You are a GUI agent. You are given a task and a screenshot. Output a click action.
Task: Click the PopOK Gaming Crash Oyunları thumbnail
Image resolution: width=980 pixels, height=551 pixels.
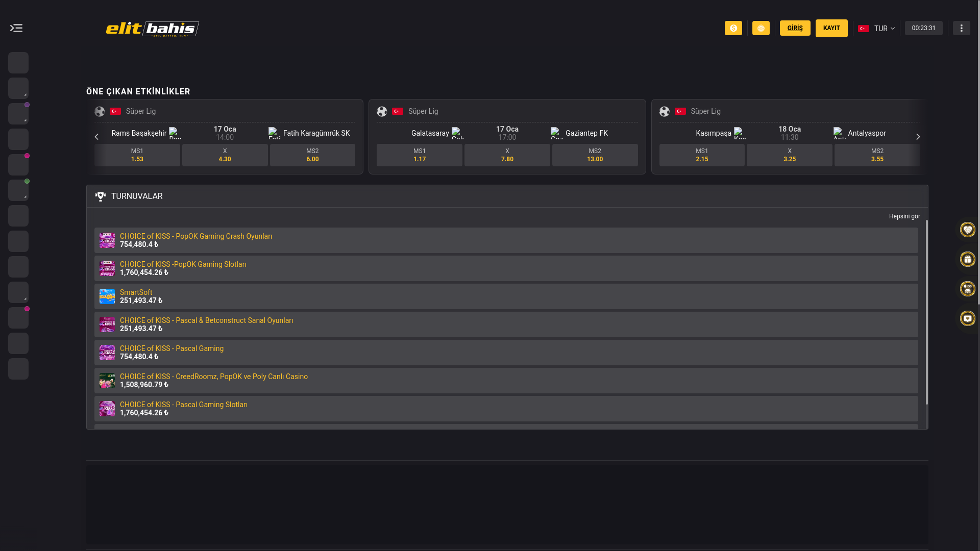[107, 240]
